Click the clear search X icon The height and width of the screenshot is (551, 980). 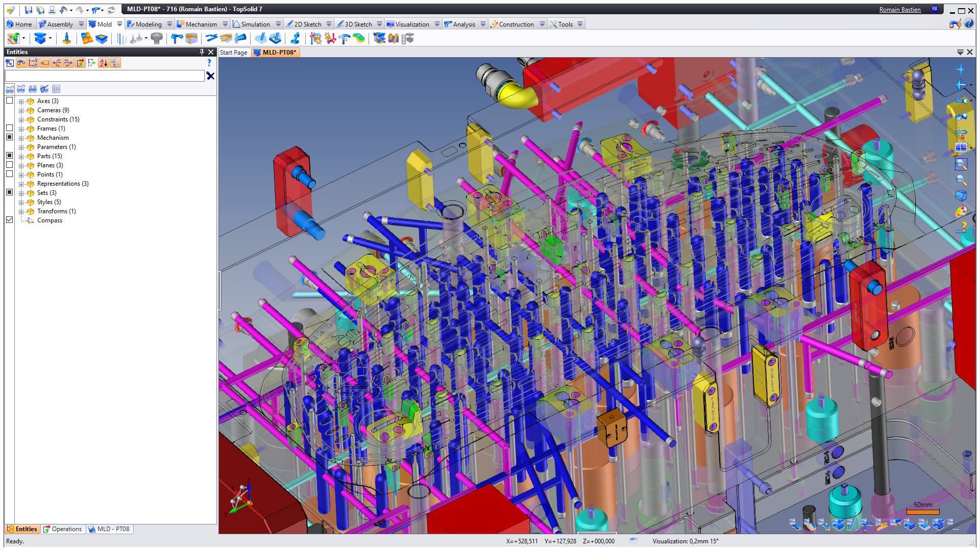(x=210, y=76)
